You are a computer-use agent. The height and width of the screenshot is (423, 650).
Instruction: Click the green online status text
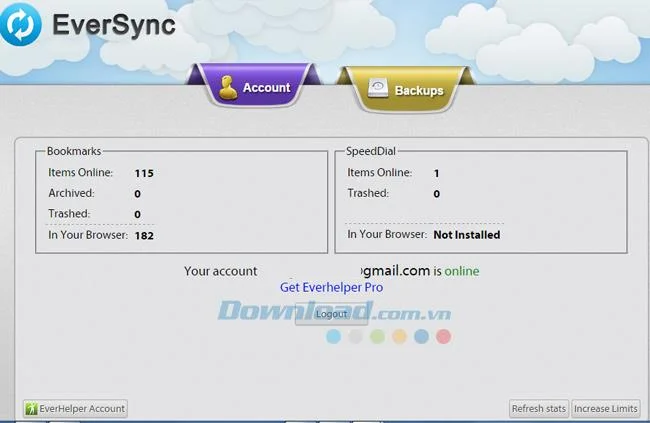click(x=462, y=271)
